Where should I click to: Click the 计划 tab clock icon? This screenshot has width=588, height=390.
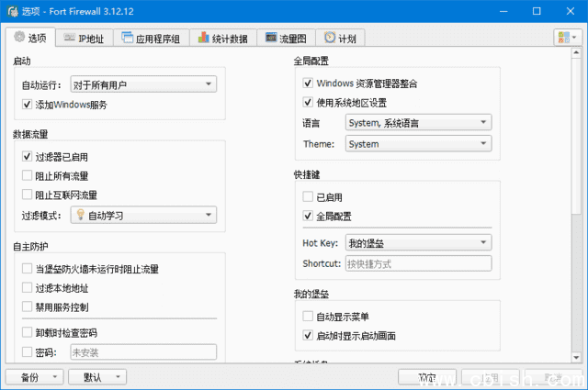click(x=329, y=39)
